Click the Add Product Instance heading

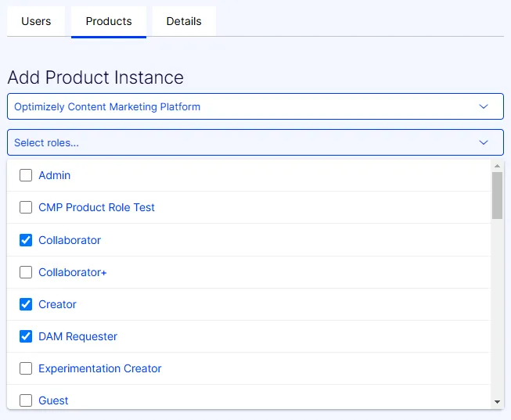[95, 77]
